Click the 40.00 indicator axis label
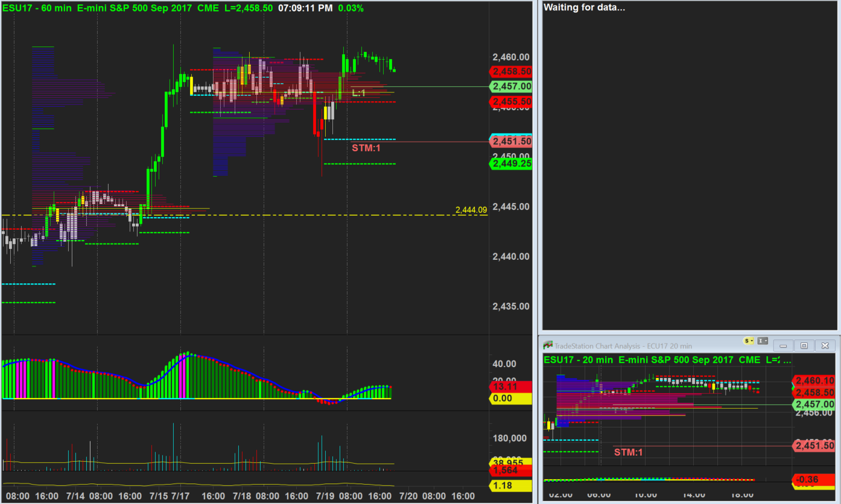841x504 pixels. pyautogui.click(x=505, y=364)
